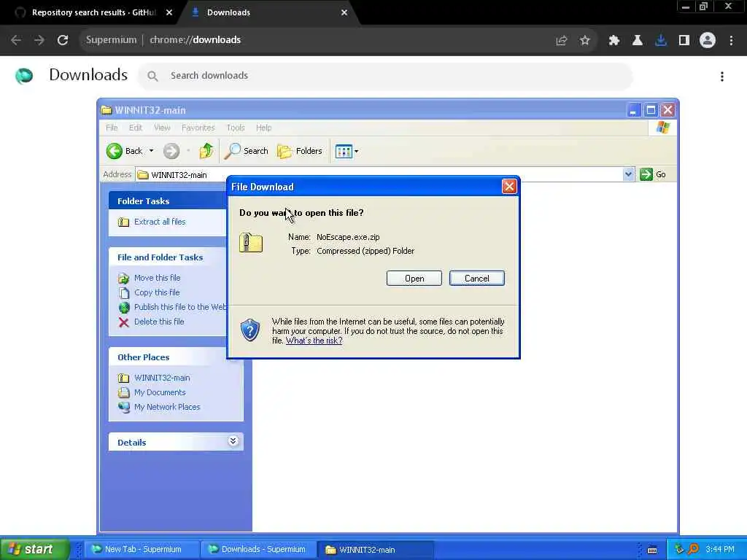Open the browser three-dot main menu

pos(731,41)
